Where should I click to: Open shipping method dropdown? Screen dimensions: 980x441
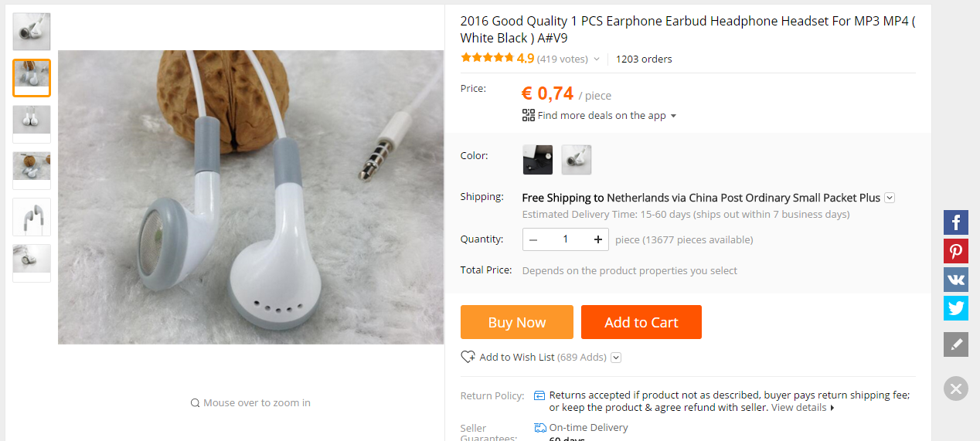[x=890, y=198]
